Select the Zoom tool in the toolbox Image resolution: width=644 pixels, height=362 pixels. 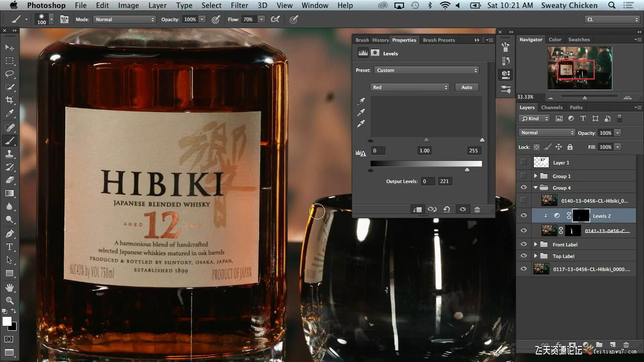tap(10, 300)
